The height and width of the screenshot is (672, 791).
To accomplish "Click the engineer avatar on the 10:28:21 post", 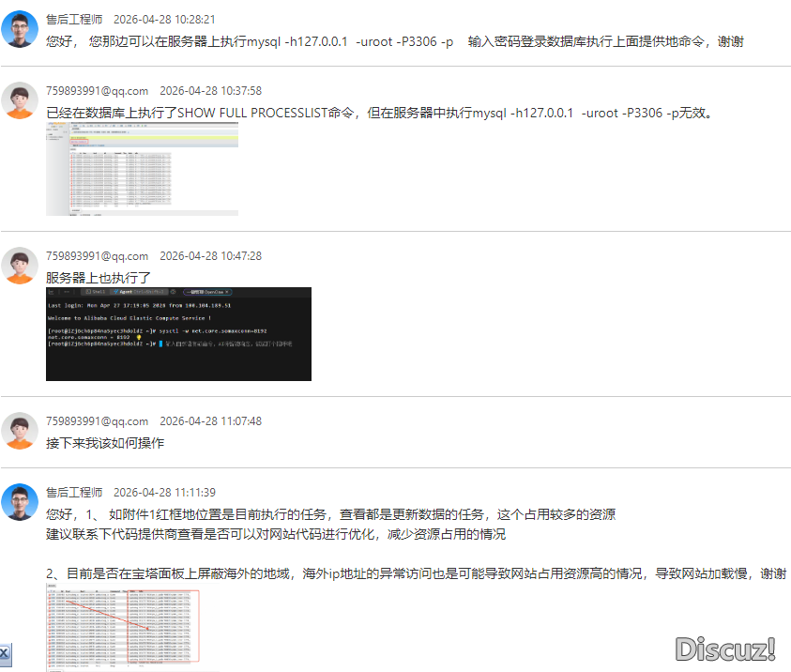I will (19, 29).
